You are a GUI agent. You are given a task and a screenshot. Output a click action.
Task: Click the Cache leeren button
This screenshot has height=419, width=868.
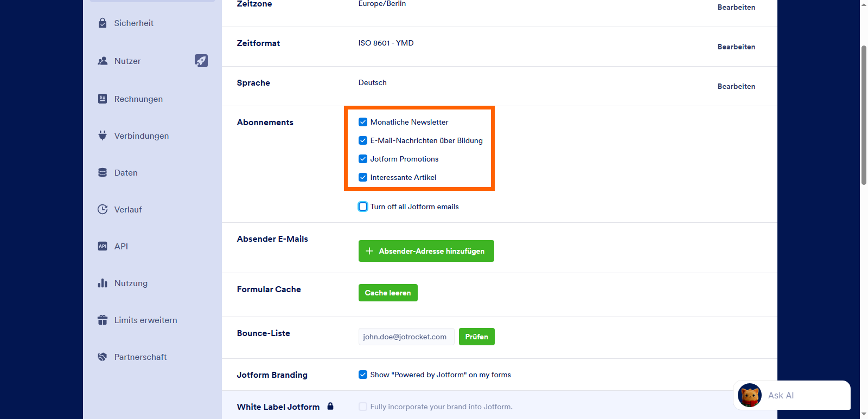coord(388,293)
